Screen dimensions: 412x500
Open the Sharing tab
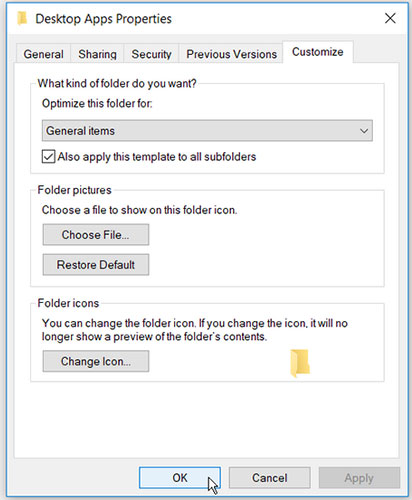click(97, 54)
